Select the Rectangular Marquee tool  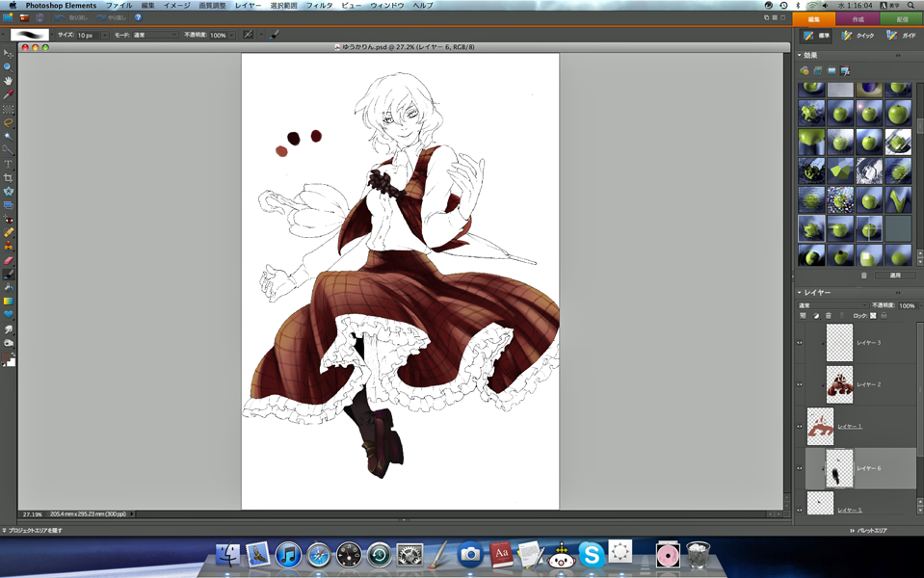pyautogui.click(x=9, y=109)
